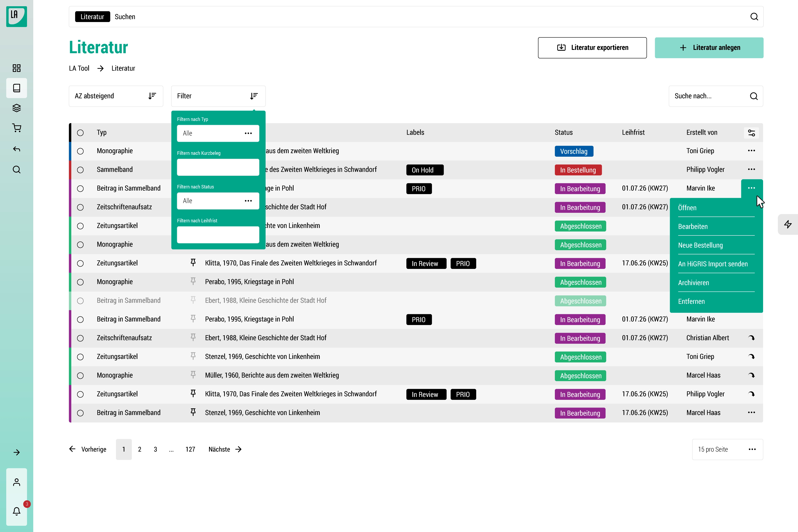This screenshot has width=798, height=532.
Task: Open the shopping cart orders icon
Action: pos(16,128)
